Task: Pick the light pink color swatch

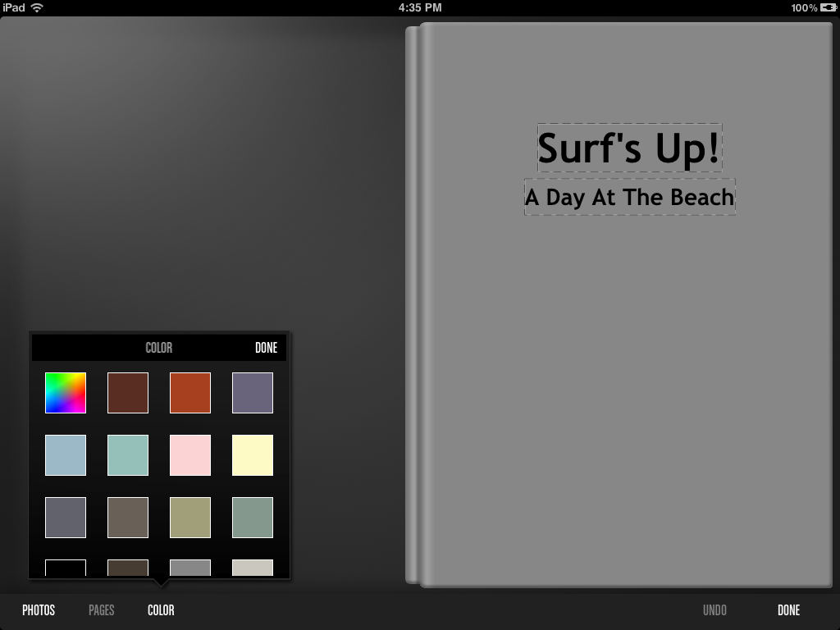Action: 190,455
